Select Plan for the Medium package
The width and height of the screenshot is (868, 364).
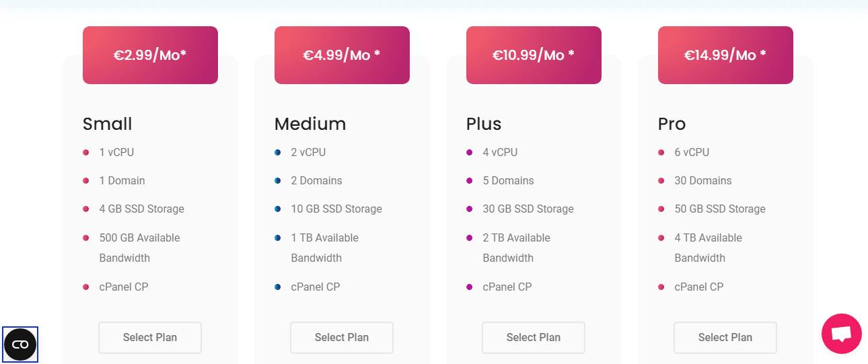[342, 338]
